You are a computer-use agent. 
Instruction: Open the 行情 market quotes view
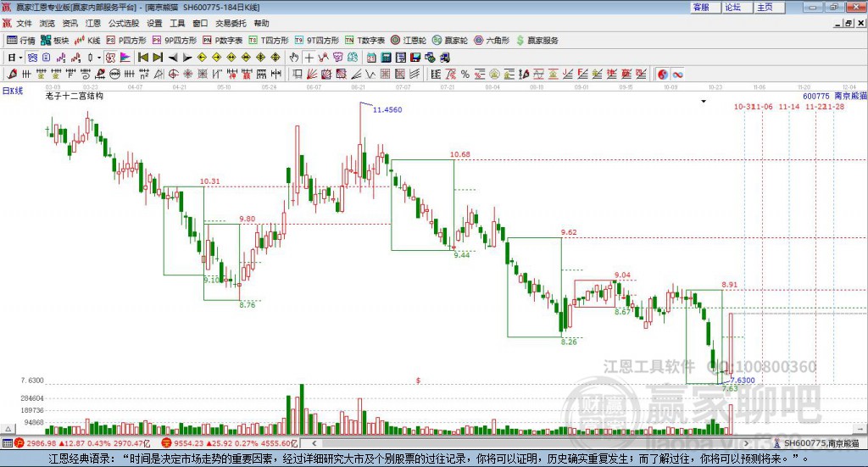[x=20, y=41]
